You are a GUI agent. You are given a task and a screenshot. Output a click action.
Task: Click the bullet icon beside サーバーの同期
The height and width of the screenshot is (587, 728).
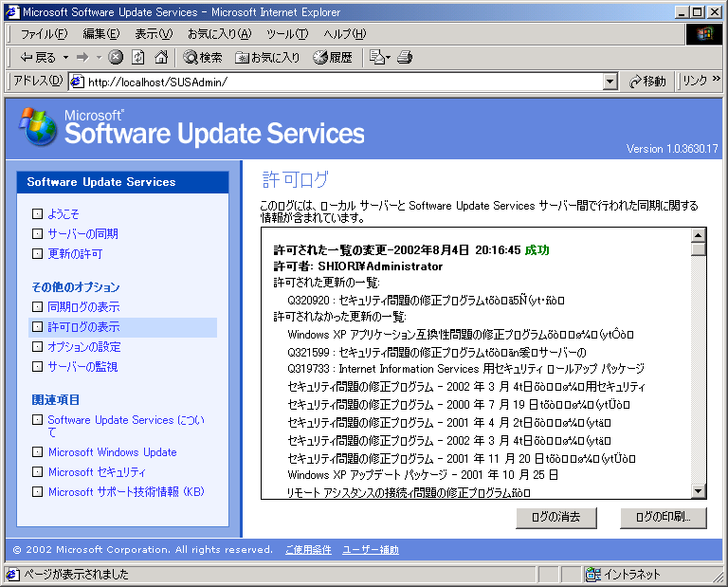pos(37,234)
